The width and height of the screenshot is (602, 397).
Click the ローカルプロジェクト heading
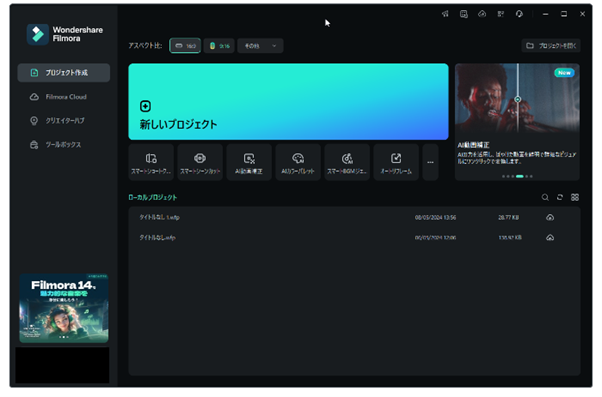click(153, 197)
